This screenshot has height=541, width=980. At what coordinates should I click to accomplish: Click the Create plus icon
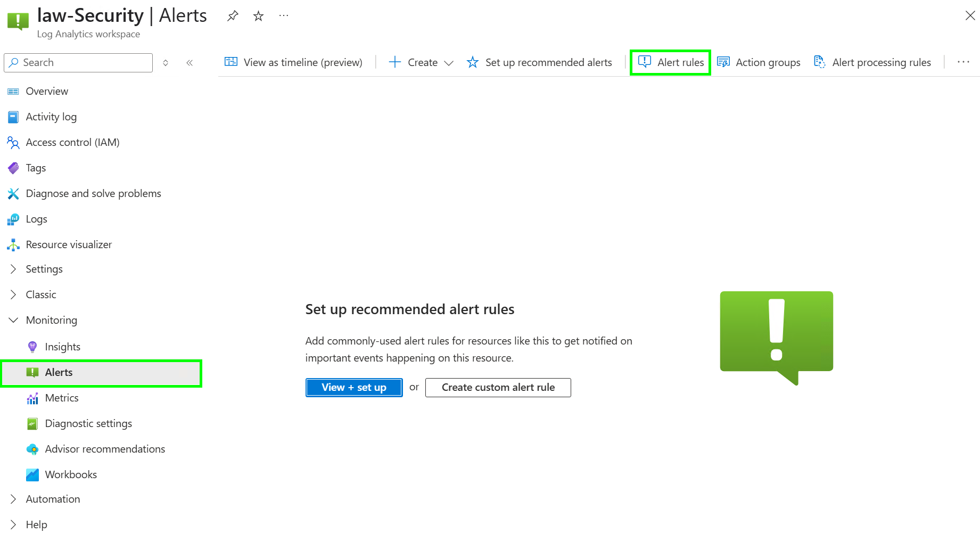394,62
